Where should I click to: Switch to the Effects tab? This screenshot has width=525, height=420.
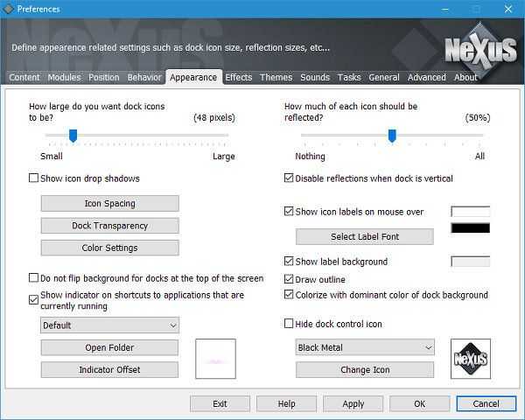click(x=238, y=77)
